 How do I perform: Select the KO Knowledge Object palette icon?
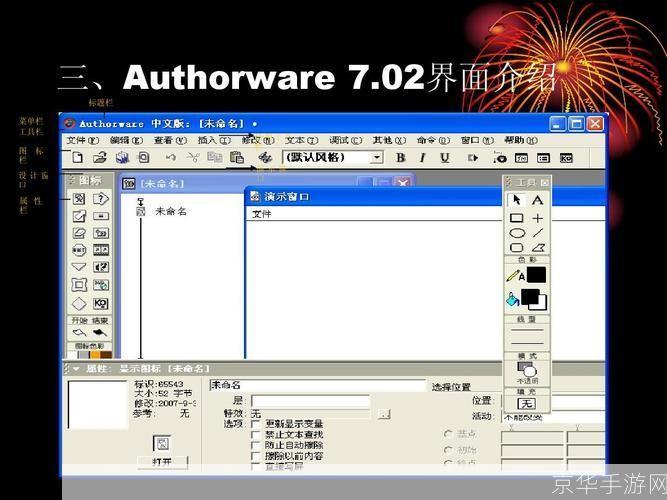[x=101, y=303]
